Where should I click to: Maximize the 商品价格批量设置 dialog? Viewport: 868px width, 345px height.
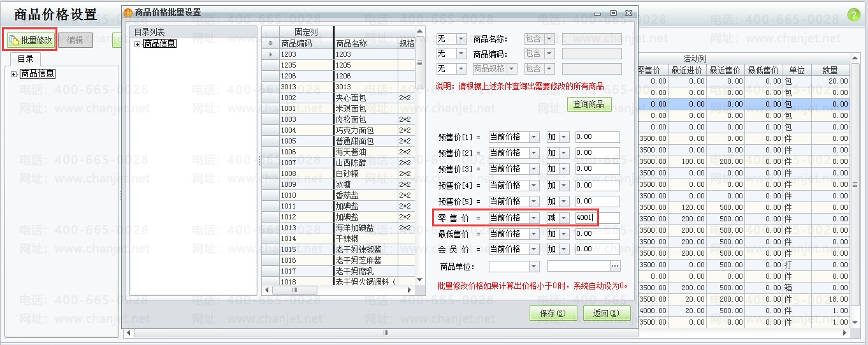613,12
